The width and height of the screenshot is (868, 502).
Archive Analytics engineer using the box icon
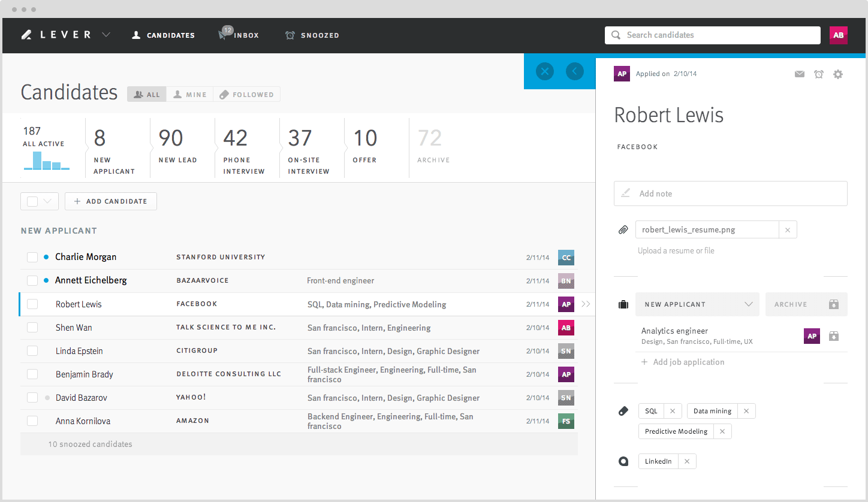coord(834,336)
